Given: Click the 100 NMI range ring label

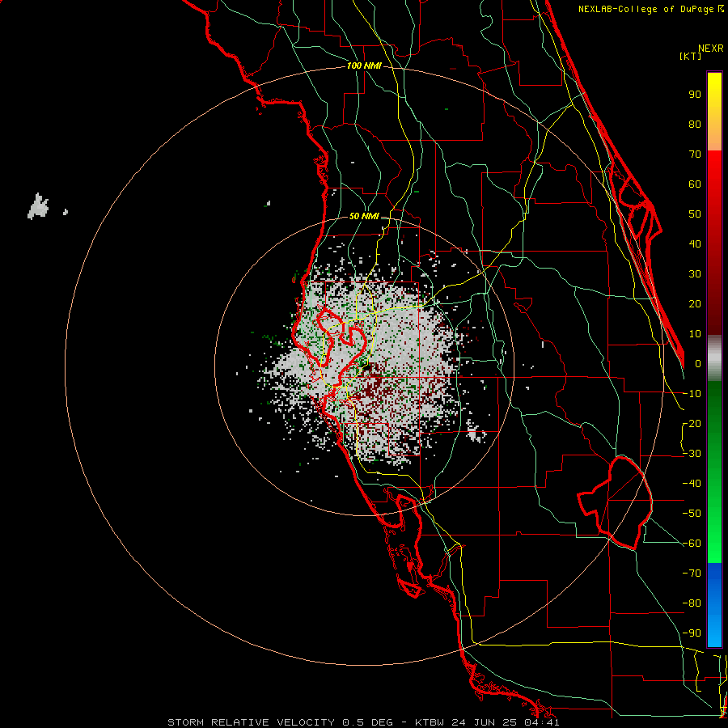Looking at the screenshot, I should coord(364,66).
